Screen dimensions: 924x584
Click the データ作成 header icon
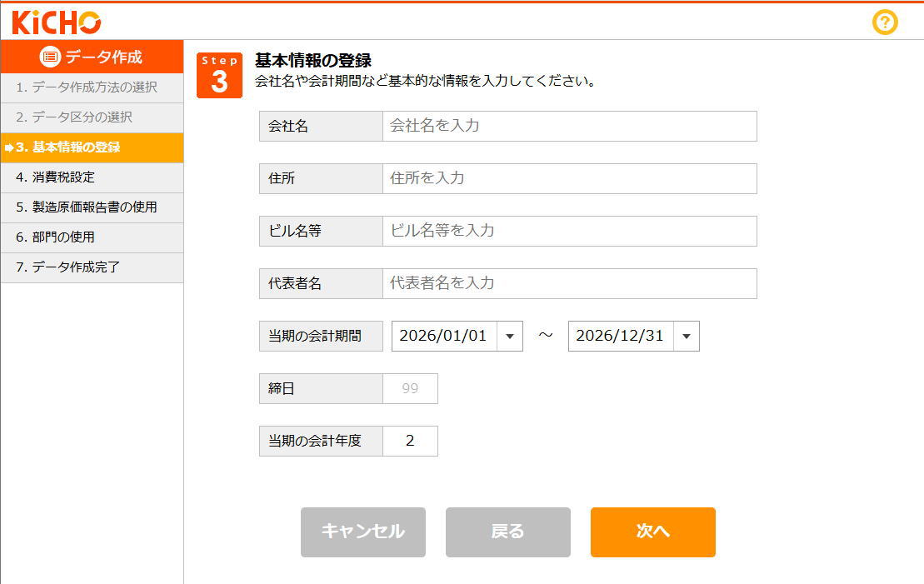51,57
